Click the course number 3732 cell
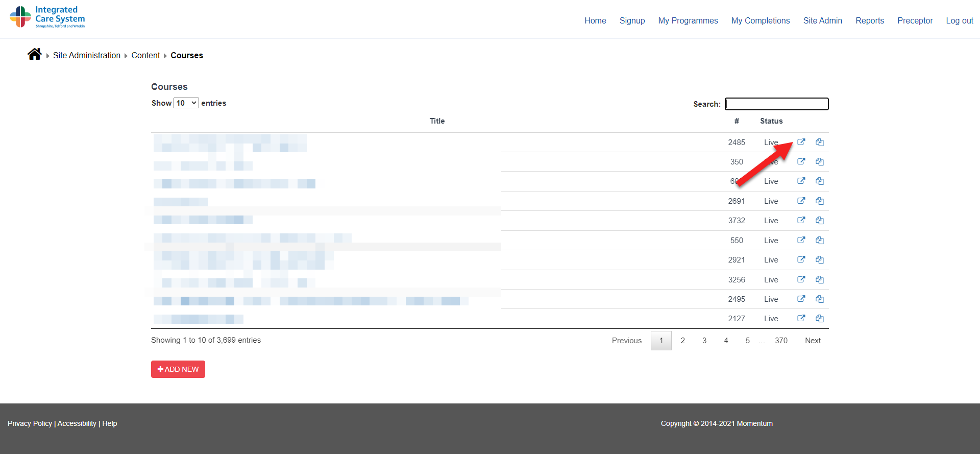The image size is (980, 454). [737, 221]
